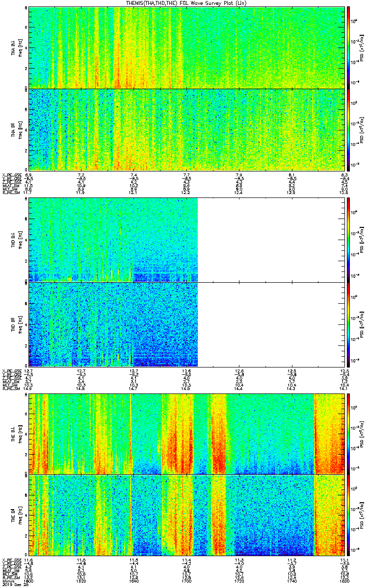Click the 1700 time tick label

pos(187,581)
